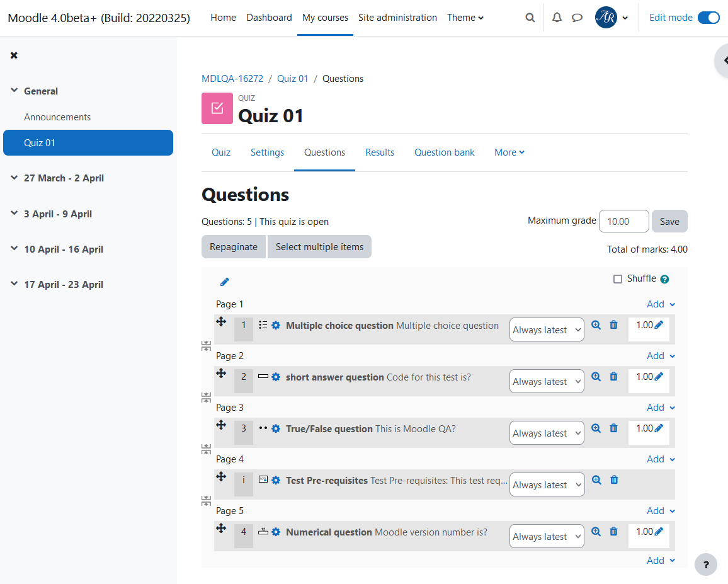Screen dimensions: 728x584
Task: Remove page break after Page 1
Action: 206,346
